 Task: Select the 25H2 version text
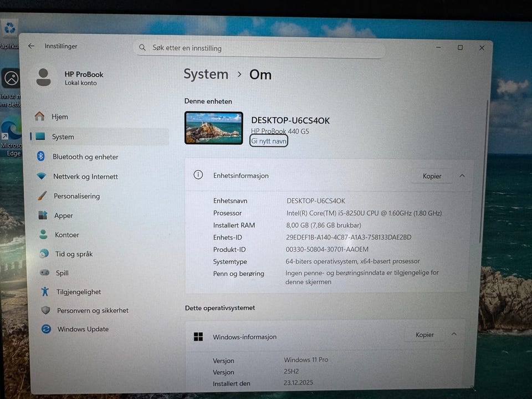click(x=291, y=371)
